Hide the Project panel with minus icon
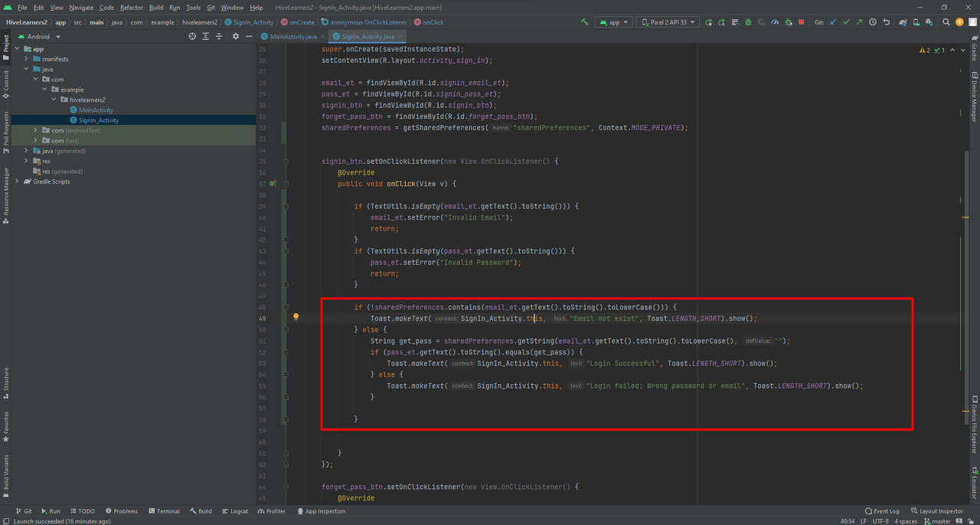Image resolution: width=980 pixels, height=525 pixels. click(x=249, y=36)
